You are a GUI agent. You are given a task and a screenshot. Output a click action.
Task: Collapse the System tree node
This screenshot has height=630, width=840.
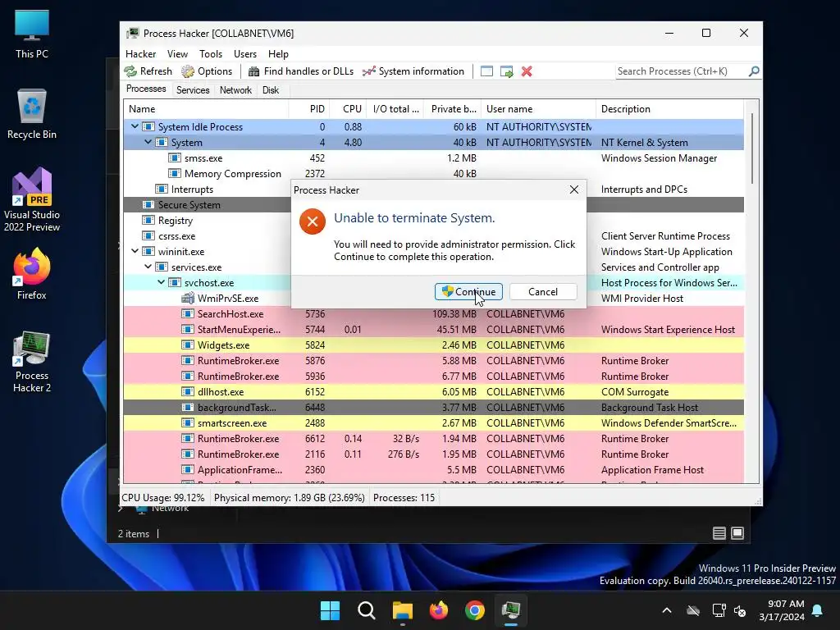tap(148, 143)
